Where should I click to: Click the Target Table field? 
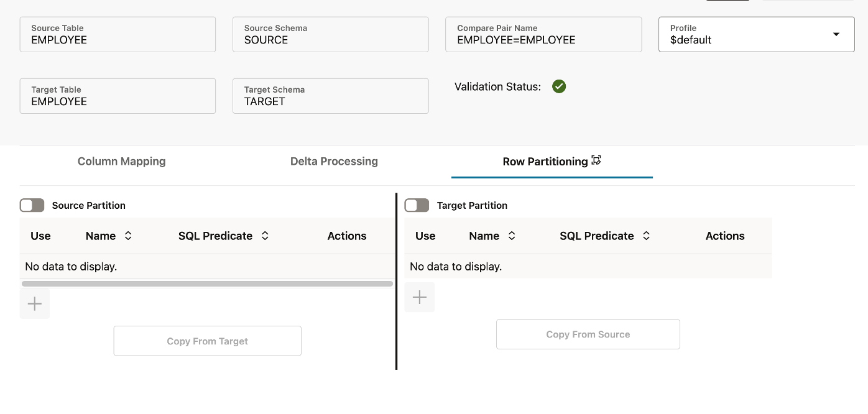click(x=118, y=96)
